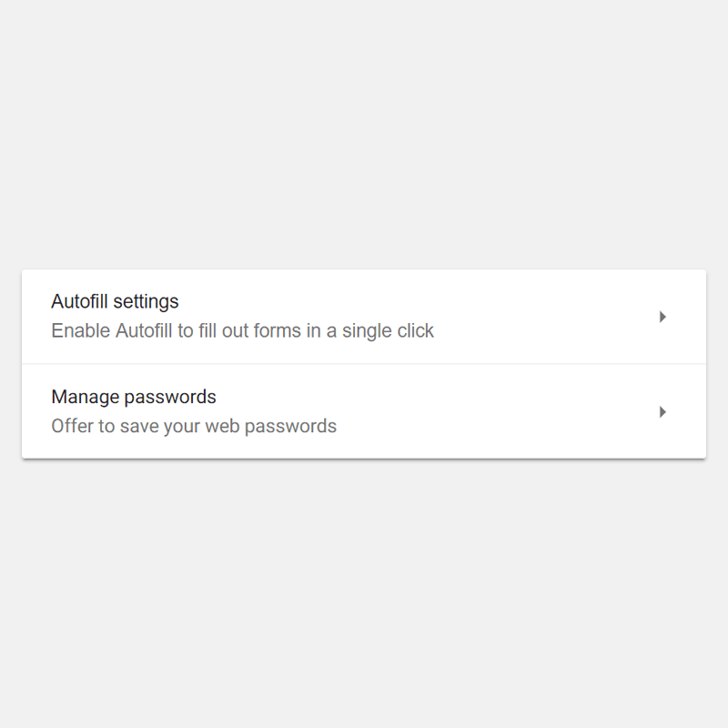Select the 'Enable Autofill to fill out forms' description
The height and width of the screenshot is (728, 728).
pos(242,330)
